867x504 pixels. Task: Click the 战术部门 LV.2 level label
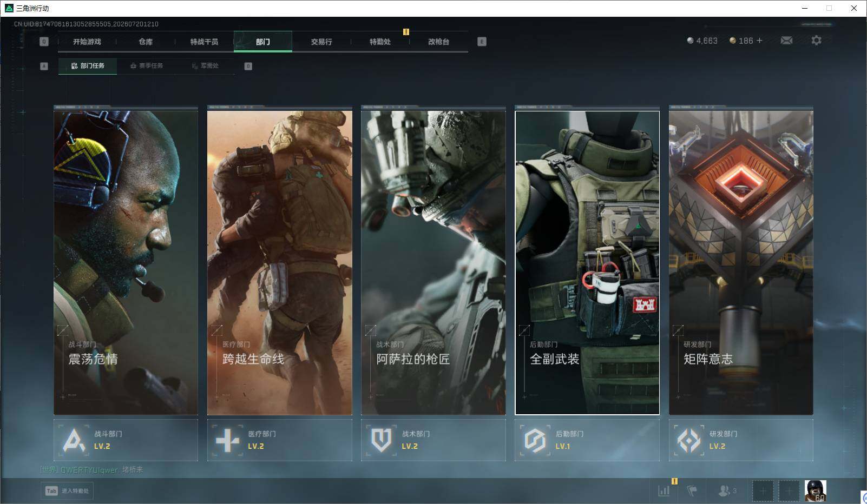pos(410,446)
